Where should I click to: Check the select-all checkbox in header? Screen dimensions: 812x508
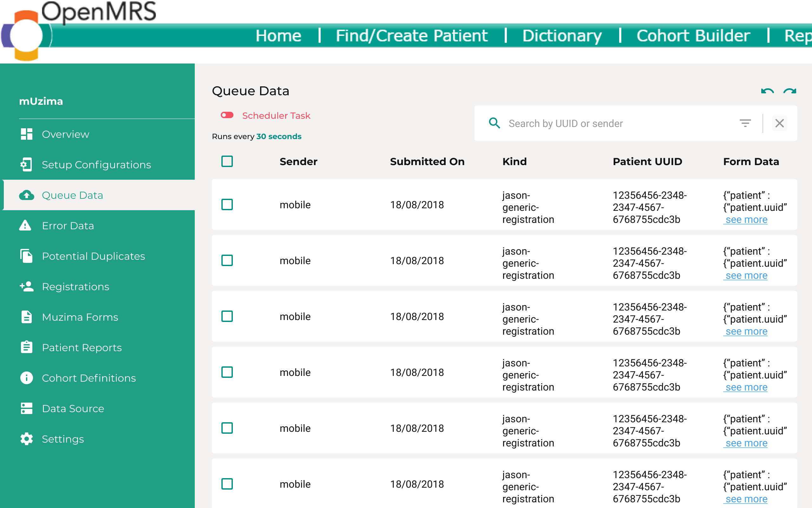227,162
